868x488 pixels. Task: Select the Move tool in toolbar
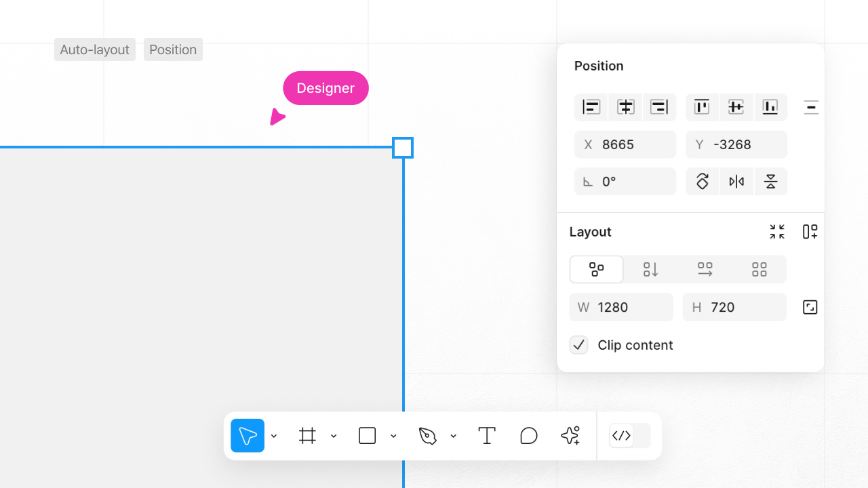[248, 436]
